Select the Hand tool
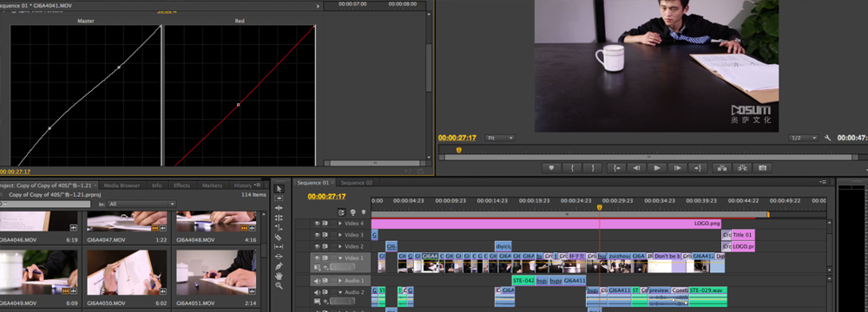Screen dimensions: 868x312 pyautogui.click(x=279, y=276)
